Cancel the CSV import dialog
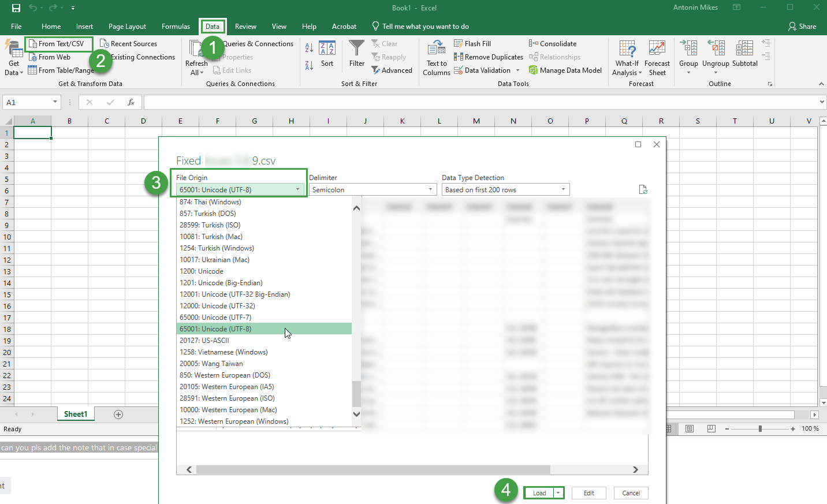This screenshot has height=504, width=827. 631,492
